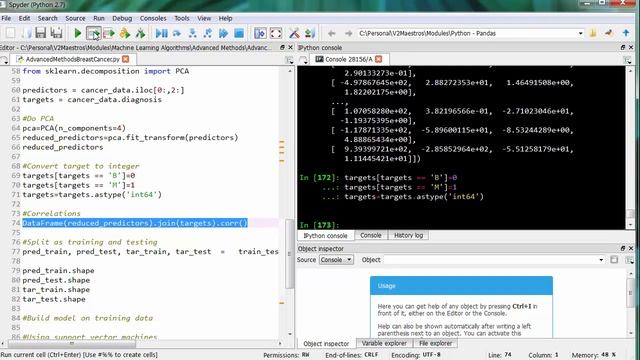The width and height of the screenshot is (640, 360).
Task: Click line 74 DataFrame corr code
Action: [135, 223]
